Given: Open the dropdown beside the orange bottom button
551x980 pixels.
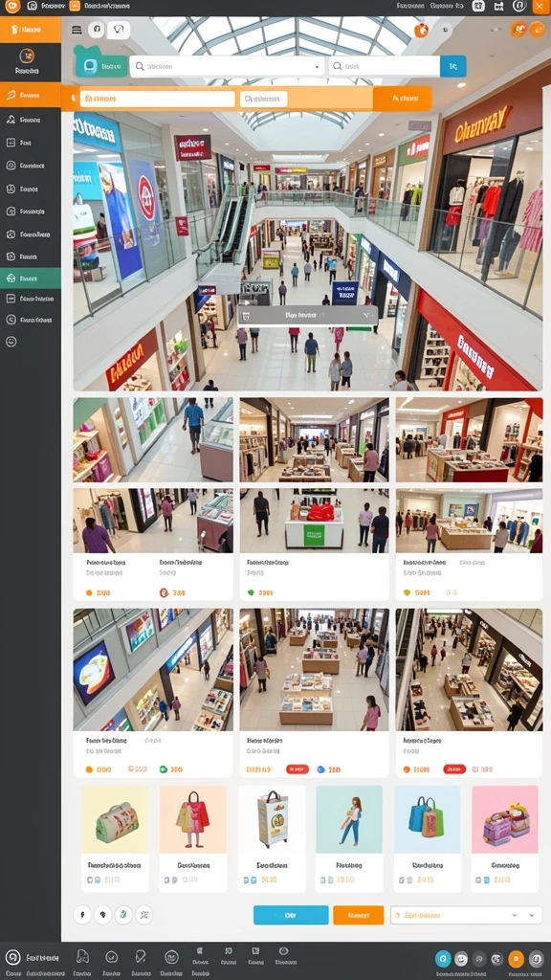Looking at the screenshot, I should 466,915.
